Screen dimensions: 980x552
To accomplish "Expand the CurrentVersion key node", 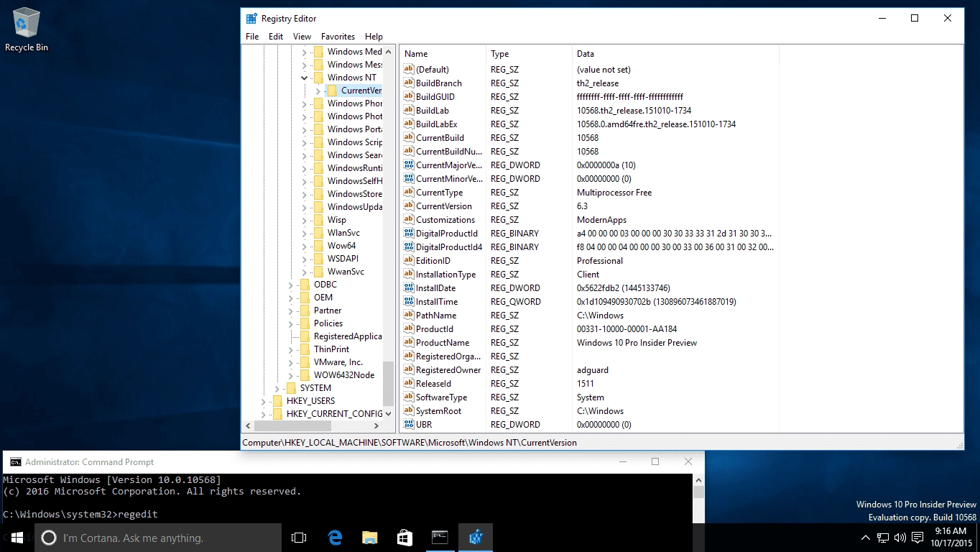I will pos(318,91).
